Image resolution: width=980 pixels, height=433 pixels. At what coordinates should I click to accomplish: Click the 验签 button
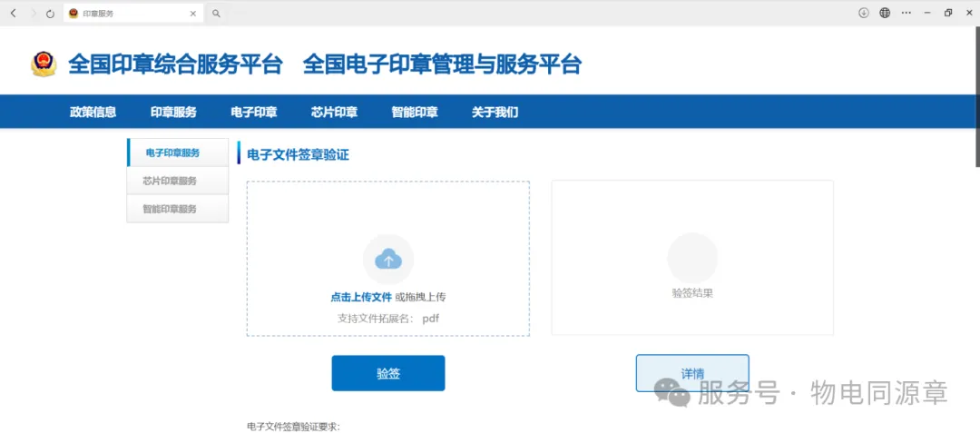click(x=388, y=373)
